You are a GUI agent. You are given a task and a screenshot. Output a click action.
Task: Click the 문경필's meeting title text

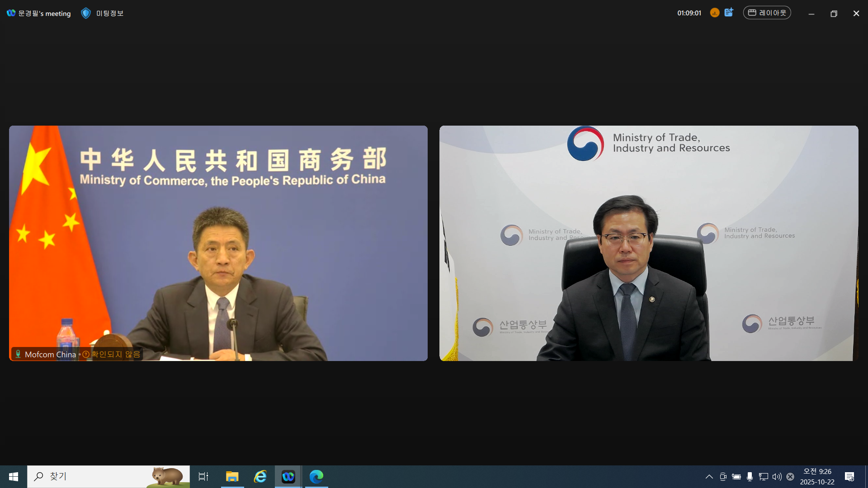click(x=44, y=14)
